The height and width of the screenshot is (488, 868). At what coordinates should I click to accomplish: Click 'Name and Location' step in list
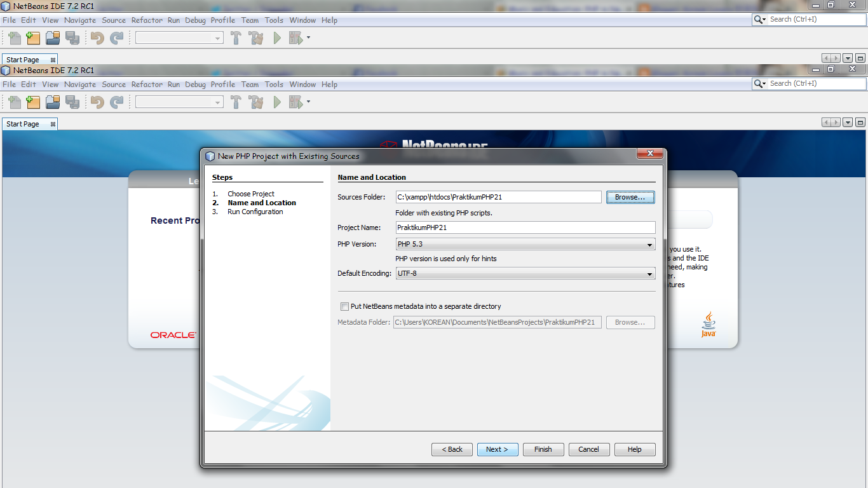262,203
